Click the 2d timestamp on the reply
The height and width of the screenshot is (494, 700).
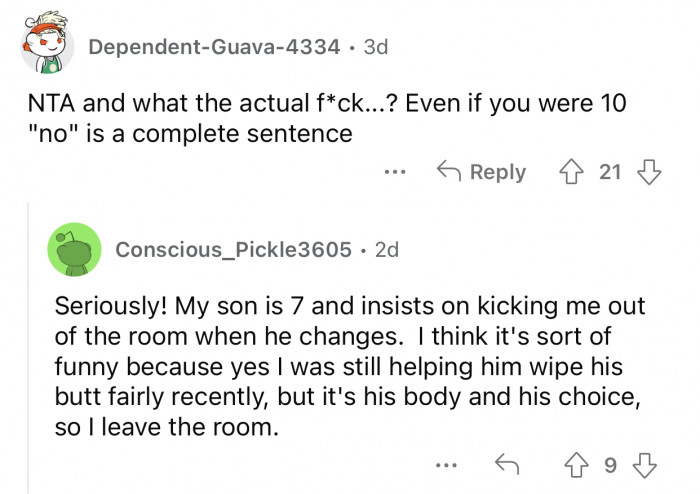pos(386,249)
